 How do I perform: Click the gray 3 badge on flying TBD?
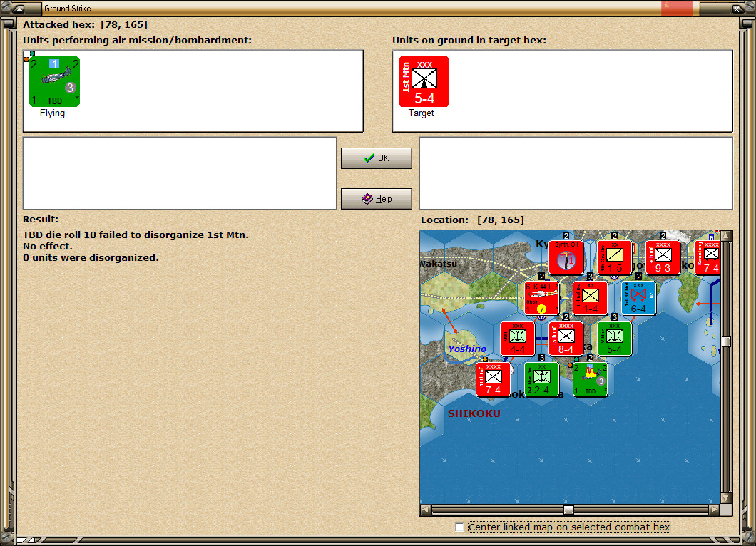71,87
